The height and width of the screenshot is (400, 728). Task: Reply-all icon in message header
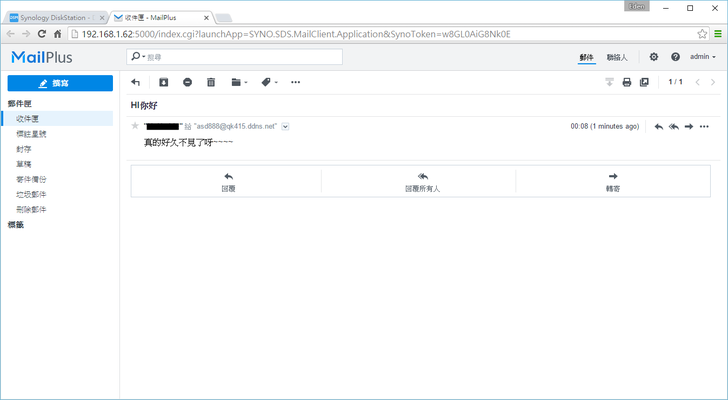(674, 126)
